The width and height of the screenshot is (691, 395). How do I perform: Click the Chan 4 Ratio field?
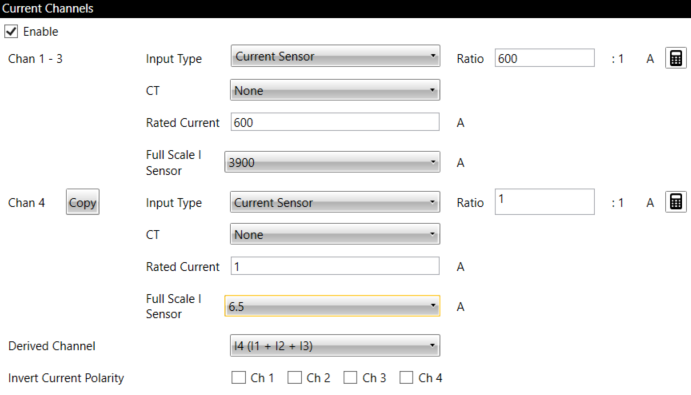[545, 202]
